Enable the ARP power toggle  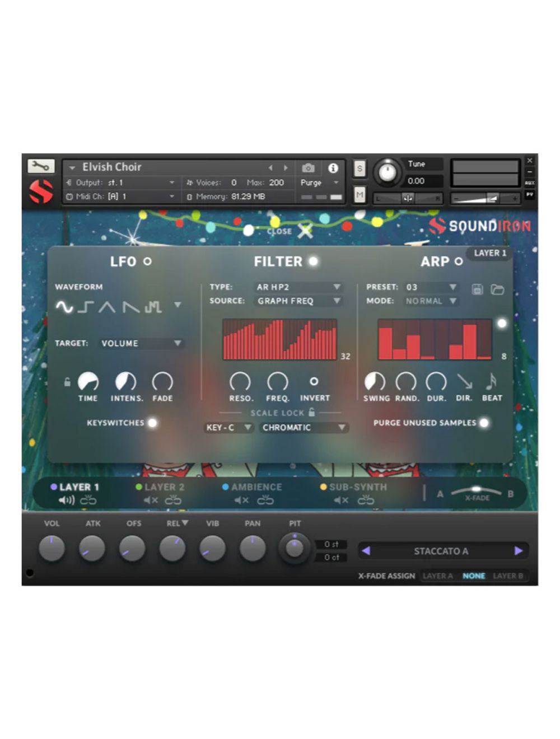pyautogui.click(x=459, y=261)
